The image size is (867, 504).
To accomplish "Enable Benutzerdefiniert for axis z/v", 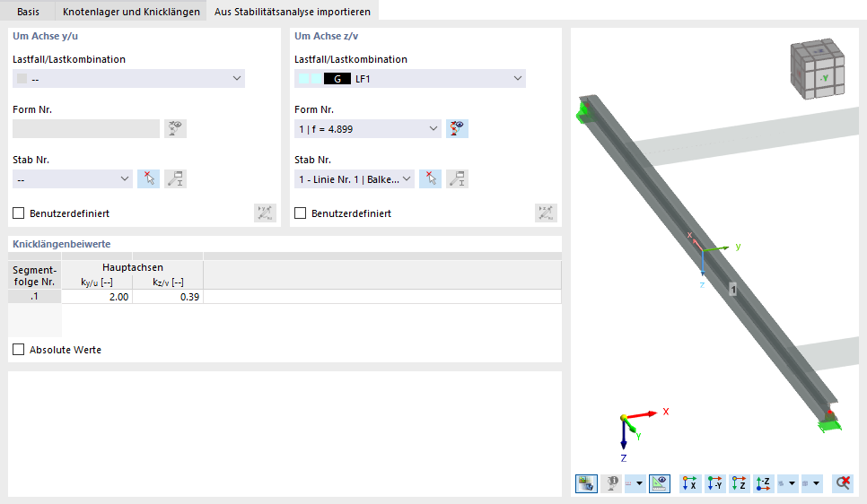I will pyautogui.click(x=301, y=213).
